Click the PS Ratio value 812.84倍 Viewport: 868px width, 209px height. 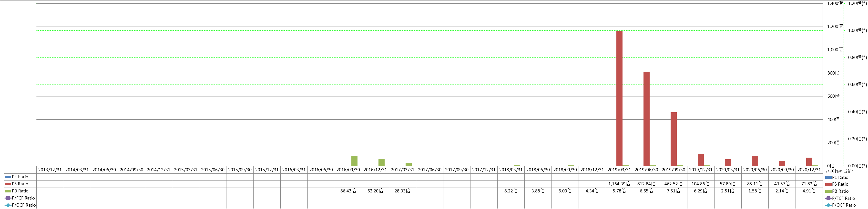646,184
